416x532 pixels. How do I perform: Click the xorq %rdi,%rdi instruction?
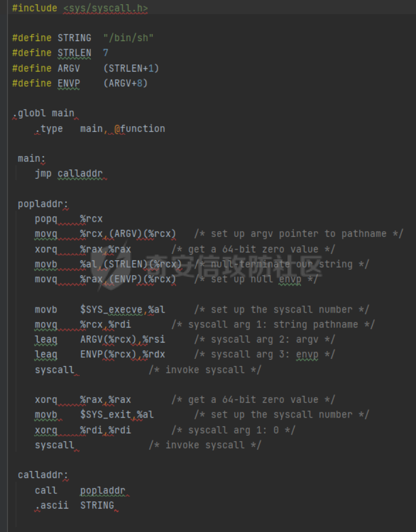pos(83,430)
